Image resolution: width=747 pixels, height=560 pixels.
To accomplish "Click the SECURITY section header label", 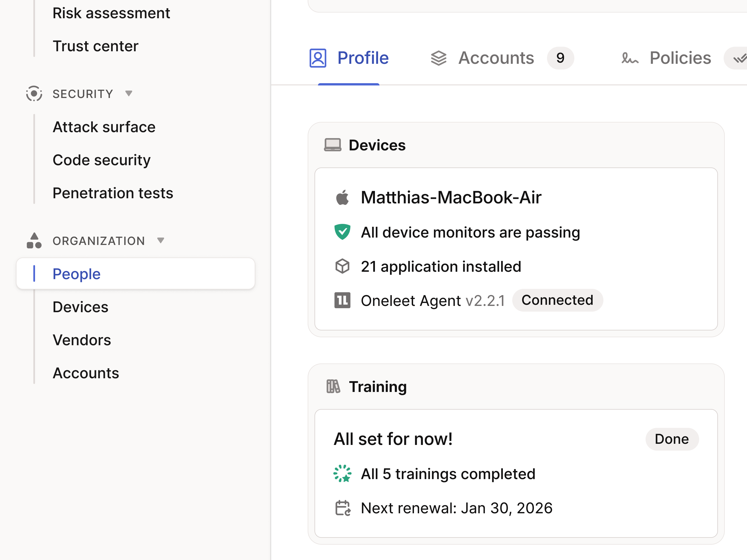I will coord(83,94).
